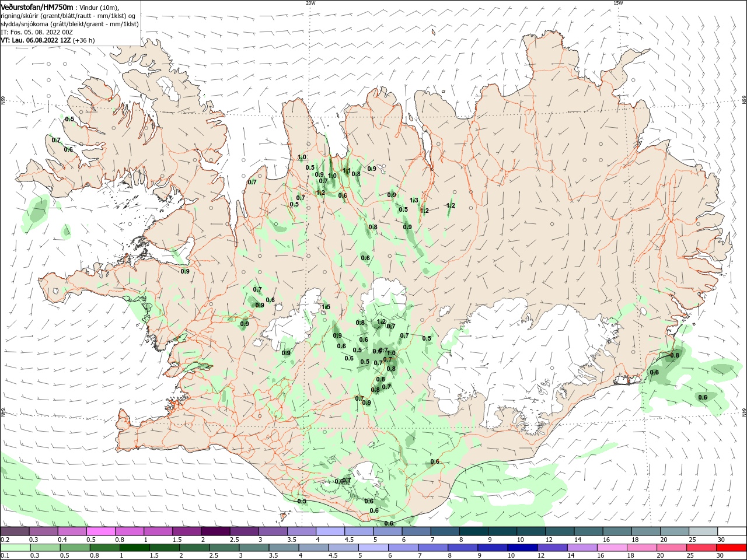Click the top-row dark purple swatch labeled 2
The height and width of the screenshot is (560, 747).
coord(215,531)
